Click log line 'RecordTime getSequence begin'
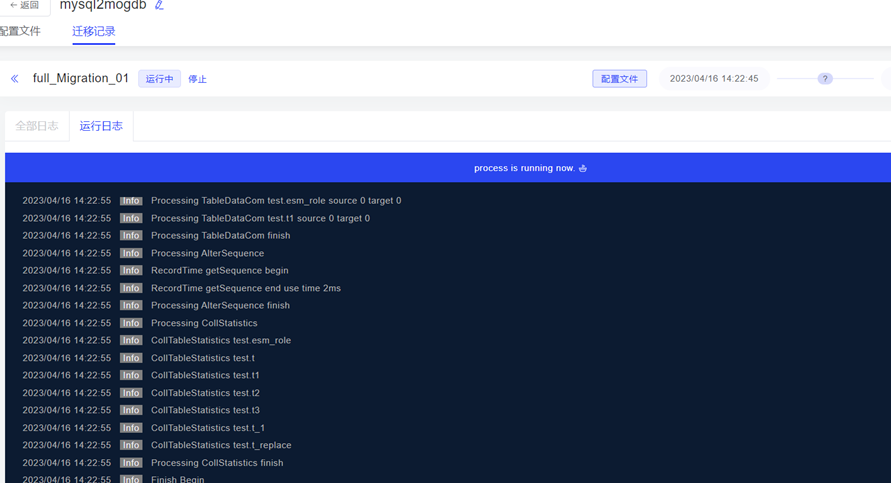The width and height of the screenshot is (891, 483). coord(220,270)
